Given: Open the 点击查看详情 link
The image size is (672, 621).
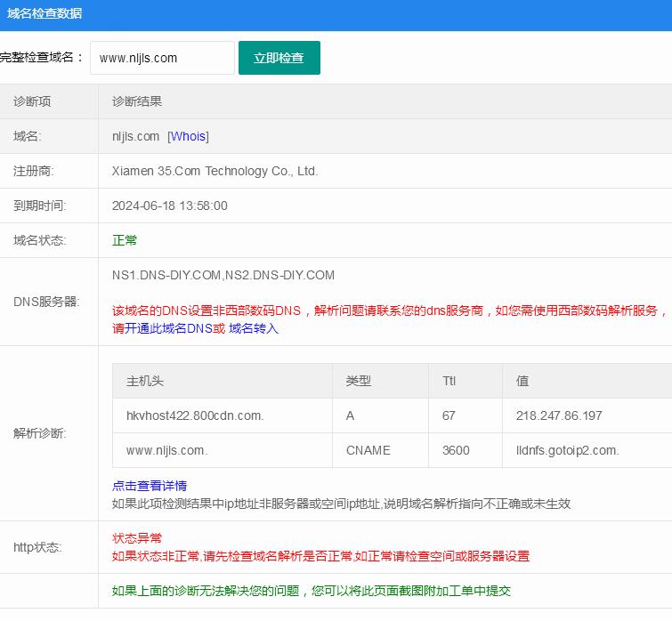Looking at the screenshot, I should pyautogui.click(x=150, y=486).
